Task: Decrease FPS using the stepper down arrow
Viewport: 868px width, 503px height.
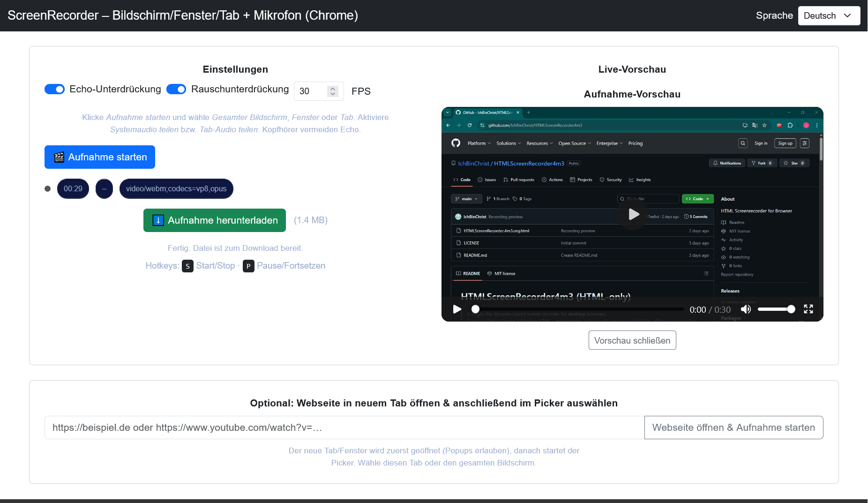Action: pyautogui.click(x=333, y=94)
